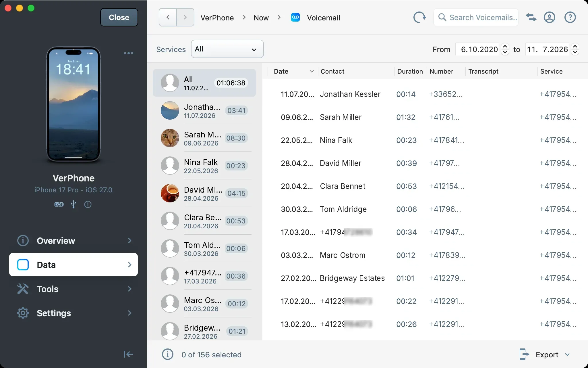The width and height of the screenshot is (588, 368).
Task: Open the user account icon
Action: click(x=549, y=18)
